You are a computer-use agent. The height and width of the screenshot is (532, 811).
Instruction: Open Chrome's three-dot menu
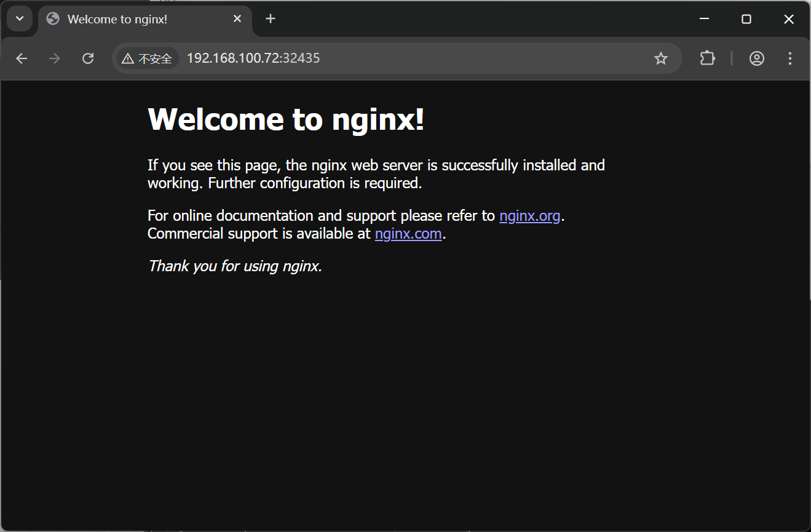790,58
